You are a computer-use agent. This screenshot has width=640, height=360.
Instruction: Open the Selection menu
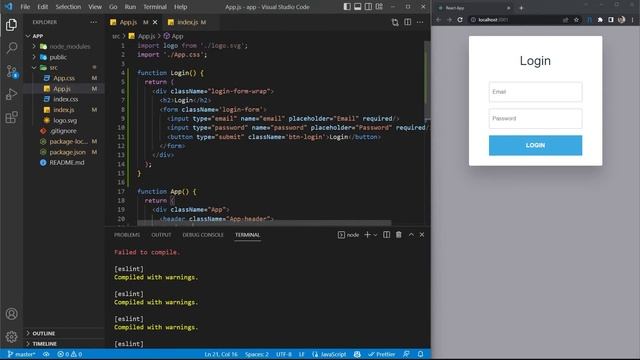pos(68,7)
